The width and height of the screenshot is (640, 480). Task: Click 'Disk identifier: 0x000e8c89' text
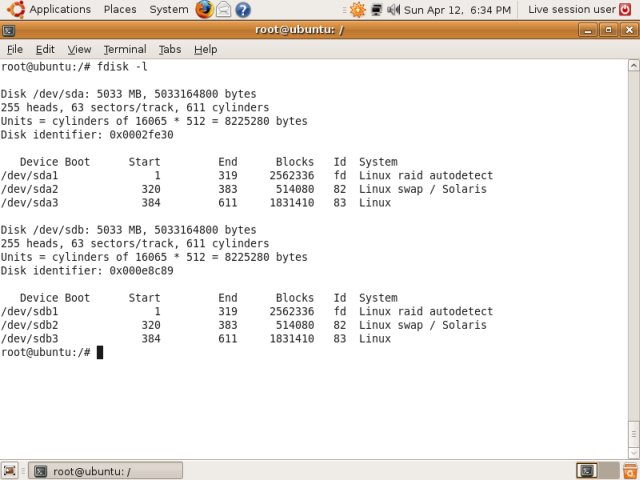(87, 271)
